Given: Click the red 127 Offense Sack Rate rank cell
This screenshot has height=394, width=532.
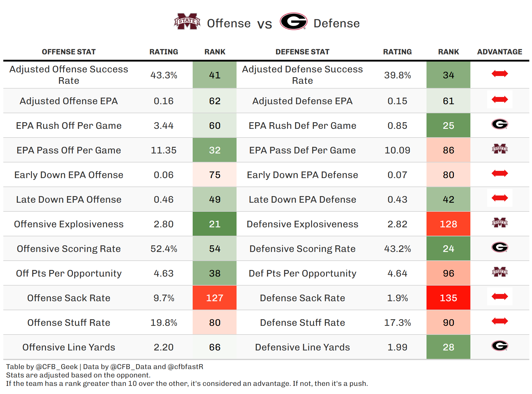Looking at the screenshot, I should point(215,298).
